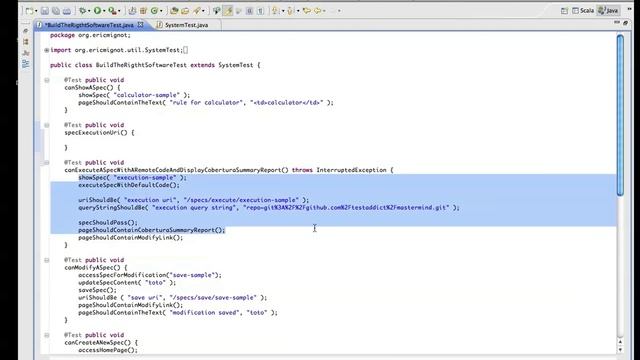
Task: Navigate Back with yellow left arrow
Action: (317, 11)
